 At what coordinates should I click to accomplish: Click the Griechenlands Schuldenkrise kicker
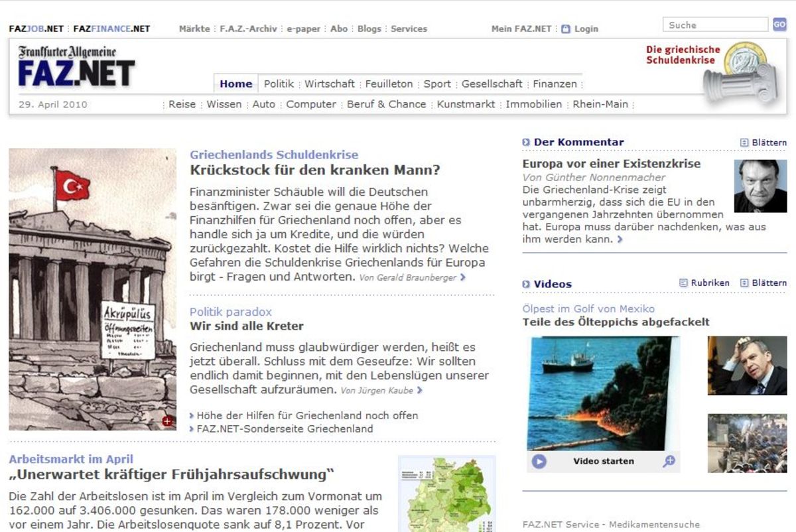pyautogui.click(x=274, y=155)
